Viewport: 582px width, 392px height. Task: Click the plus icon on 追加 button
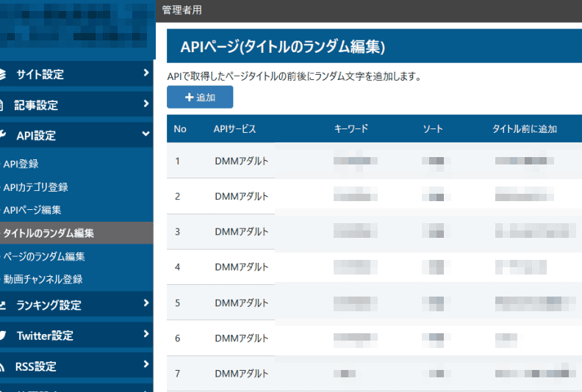(x=189, y=98)
